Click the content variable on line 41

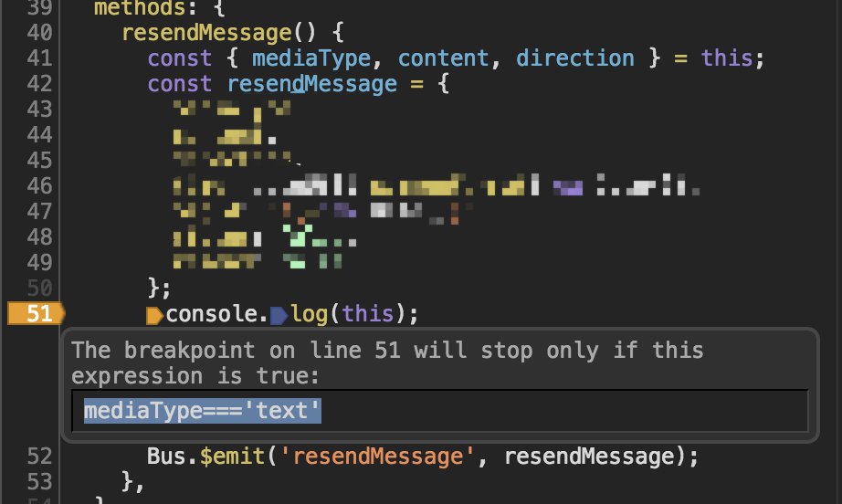(444, 58)
